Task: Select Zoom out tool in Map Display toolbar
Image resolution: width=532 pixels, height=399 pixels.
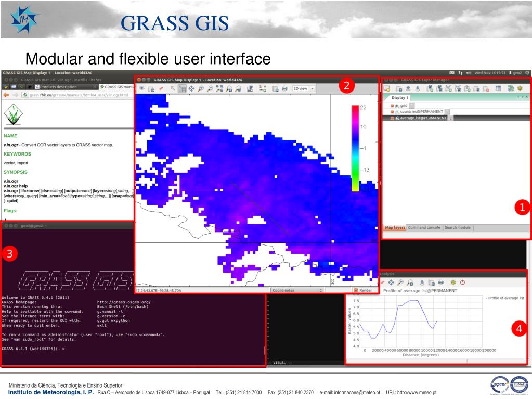Action: point(210,88)
